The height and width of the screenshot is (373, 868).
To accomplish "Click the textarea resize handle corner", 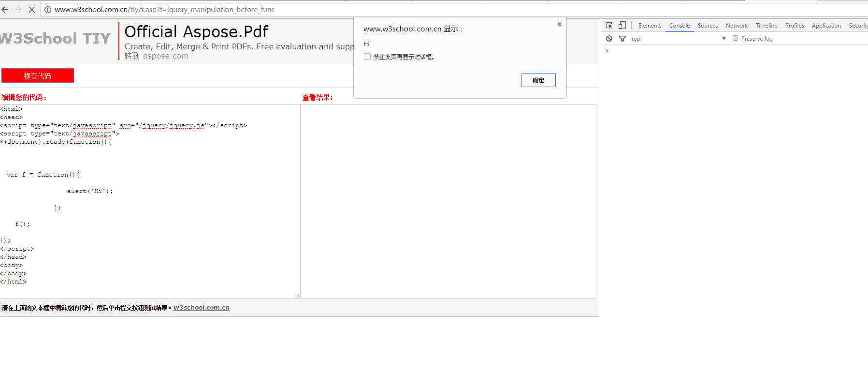I will (298, 296).
